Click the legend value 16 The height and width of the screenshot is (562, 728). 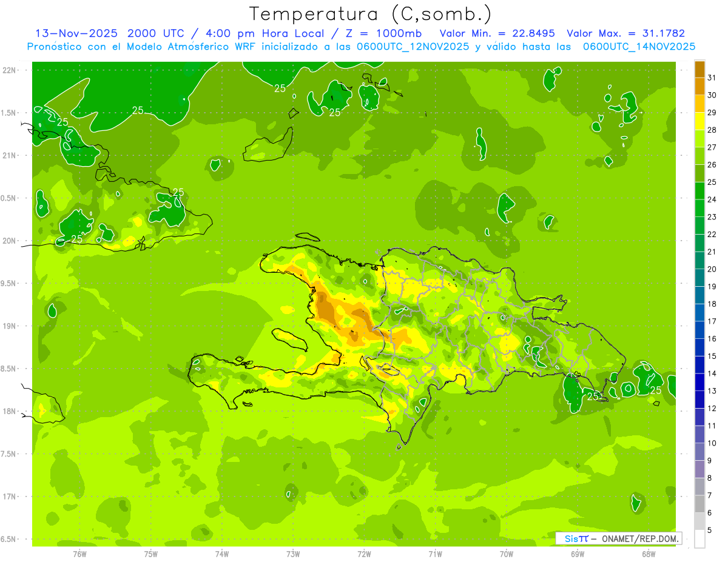pos(712,339)
